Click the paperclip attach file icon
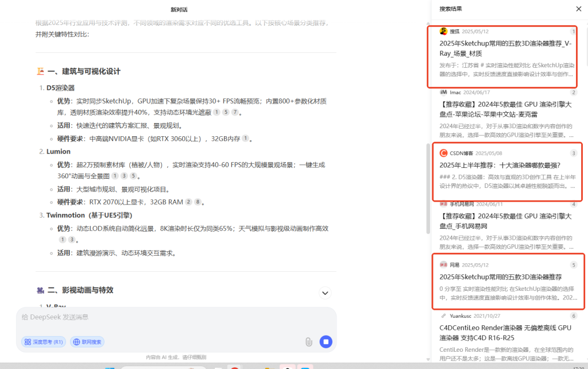 308,341
